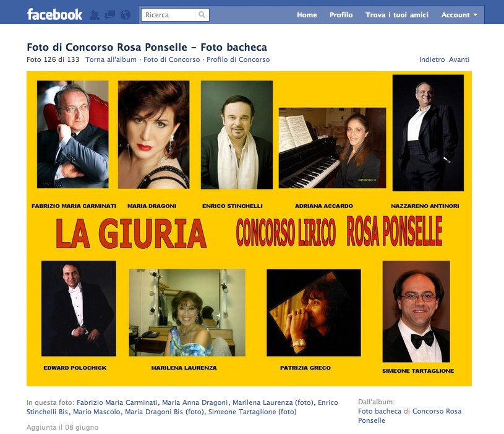Screen dimensions: 504x434
Task: Go to previous photo with Indietro
Action: 432,59
